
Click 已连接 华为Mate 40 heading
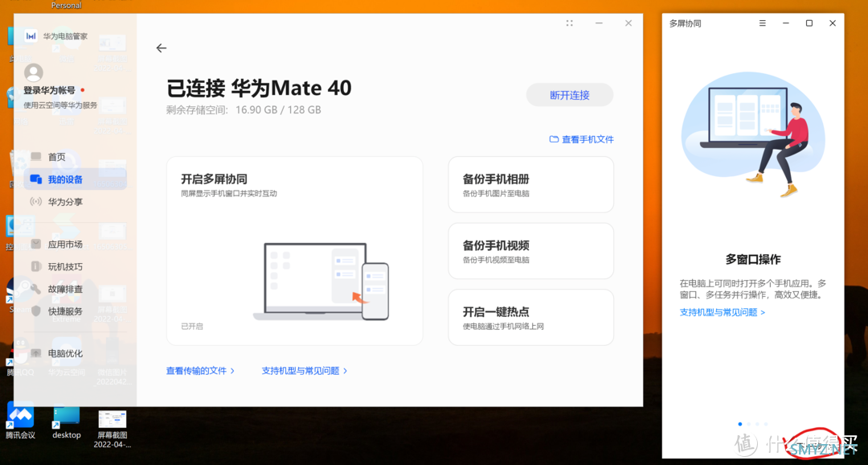click(259, 88)
